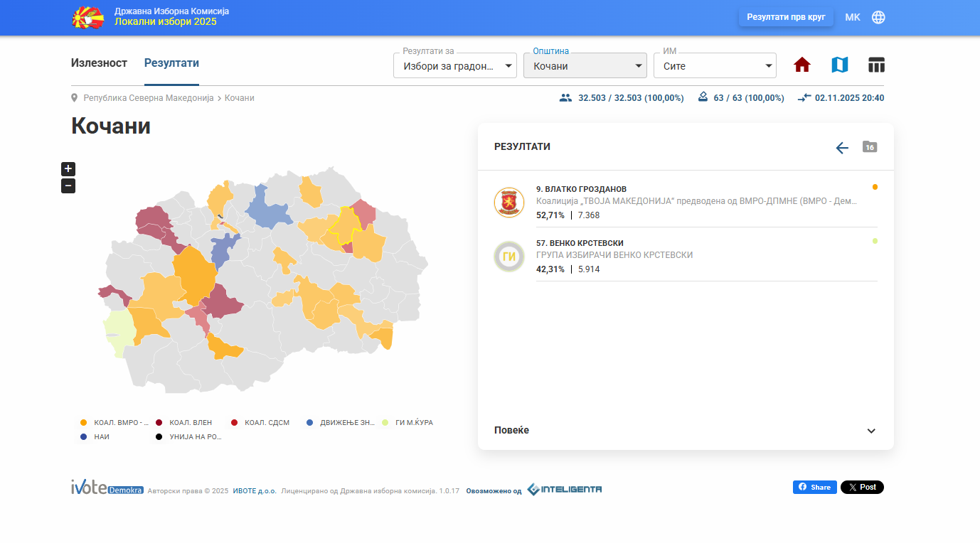Viewport: 980px width, 543px height.
Task: Select the Резултати tab
Action: [171, 63]
